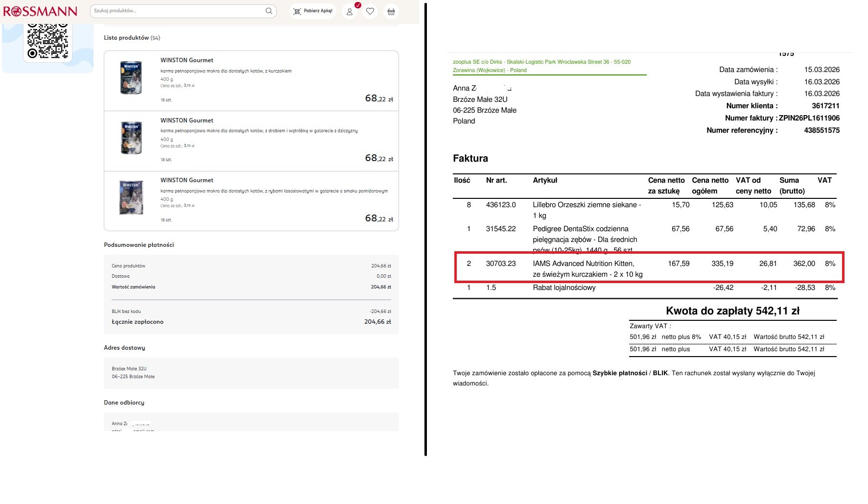
Task: Open the shopping basket icon
Action: (391, 11)
